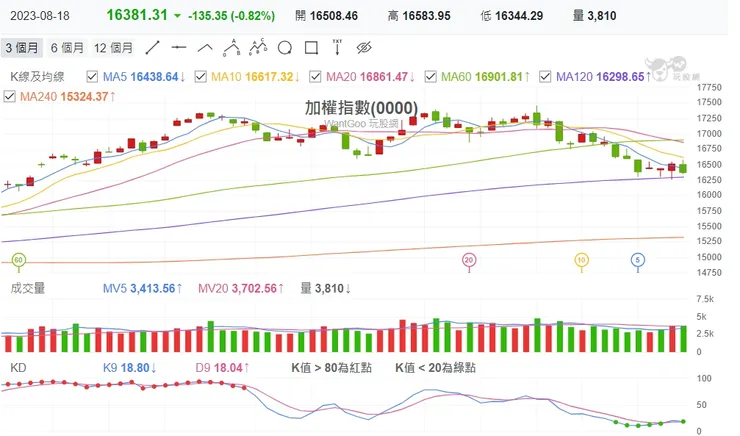Choose the angle line drawing tool

tap(205, 48)
